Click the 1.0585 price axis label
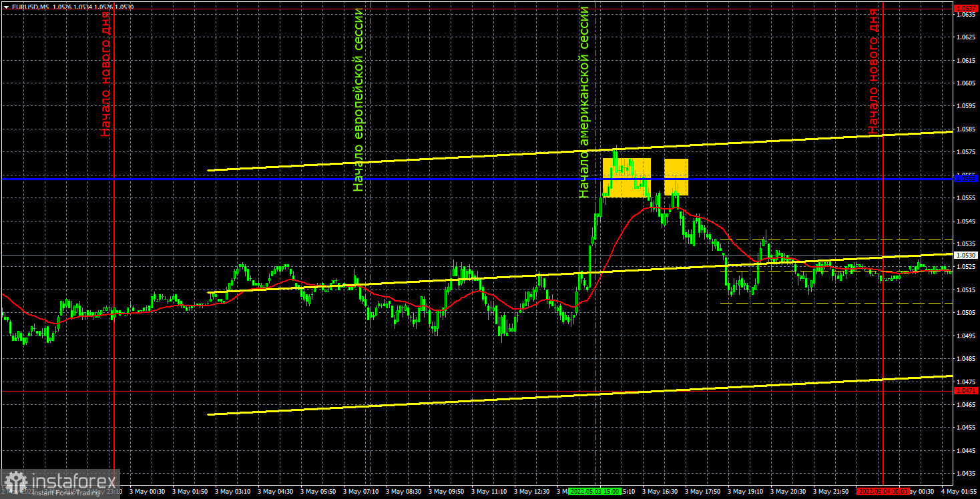The image size is (980, 499). (966, 129)
